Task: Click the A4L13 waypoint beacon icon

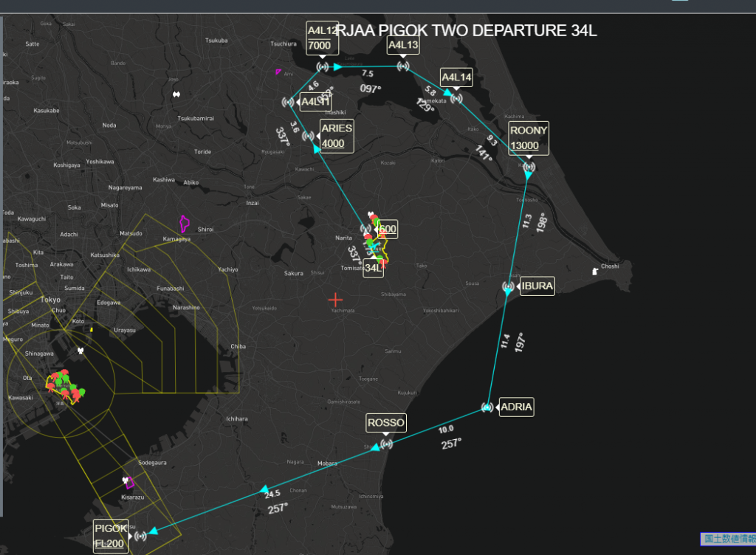Action: point(403,66)
